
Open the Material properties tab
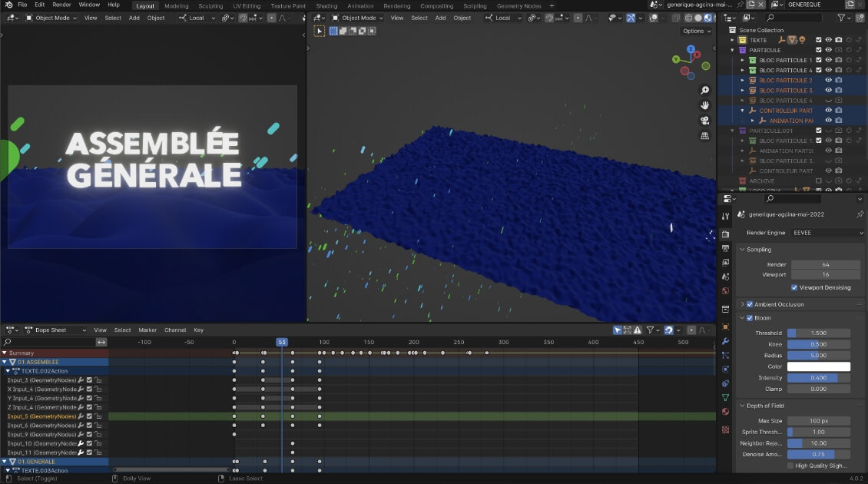(x=725, y=412)
